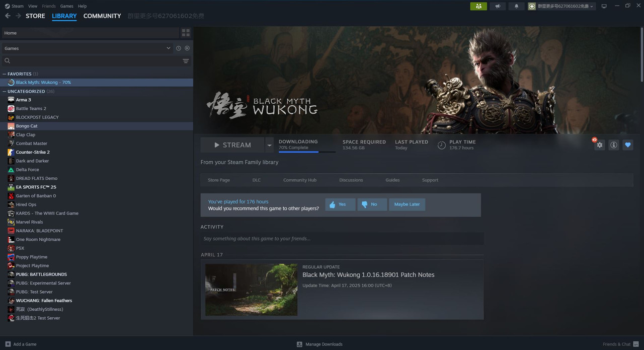Choose Maybe Later for recommendation

[x=407, y=204]
